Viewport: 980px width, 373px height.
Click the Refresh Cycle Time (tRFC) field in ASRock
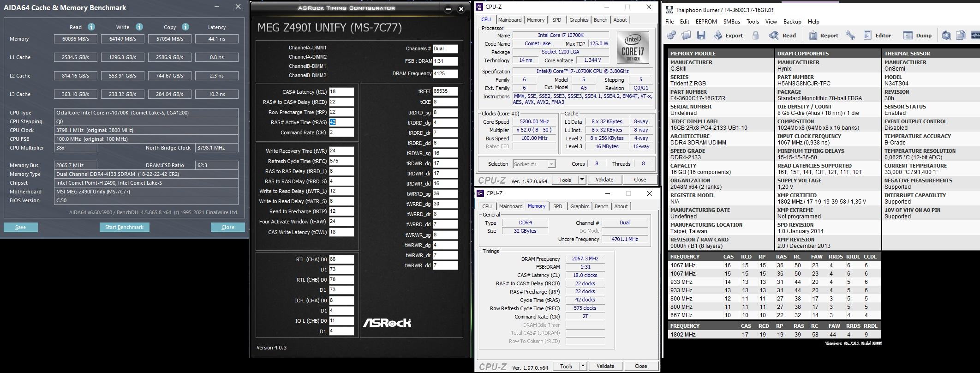pyautogui.click(x=341, y=161)
